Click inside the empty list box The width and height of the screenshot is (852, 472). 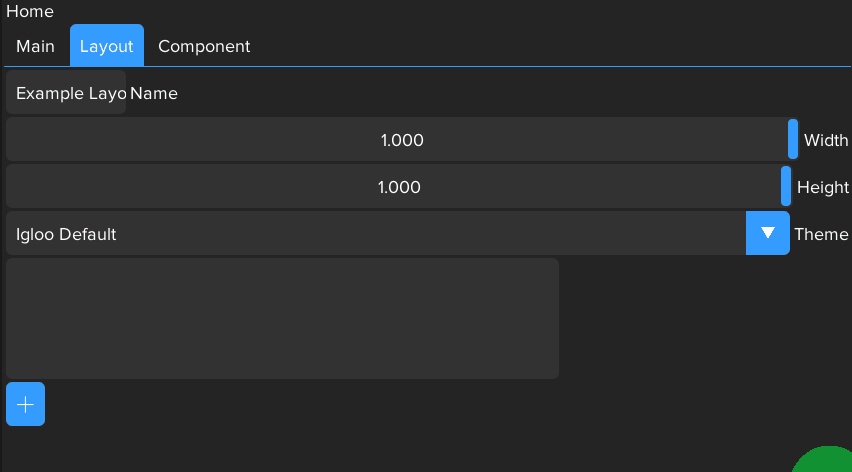(x=282, y=318)
